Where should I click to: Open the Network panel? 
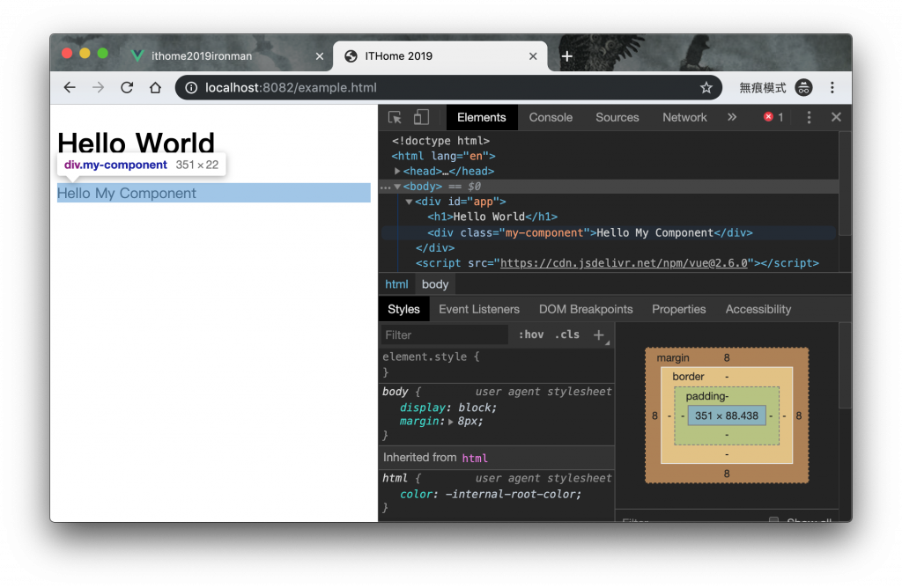[x=684, y=117]
